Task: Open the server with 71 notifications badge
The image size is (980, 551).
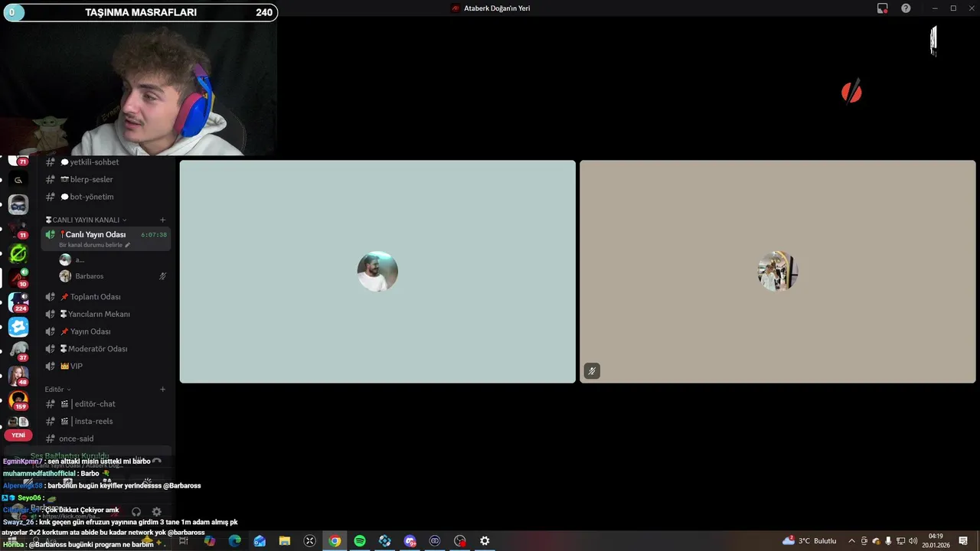Action: (18, 159)
